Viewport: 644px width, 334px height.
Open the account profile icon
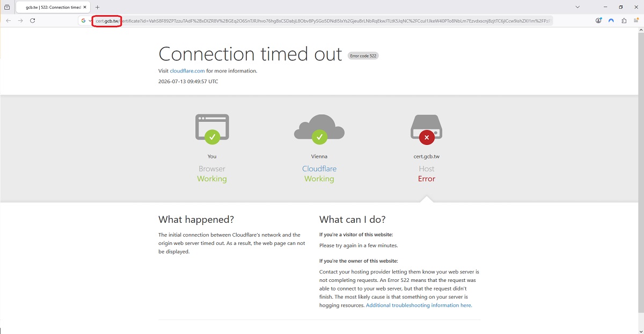click(x=598, y=20)
